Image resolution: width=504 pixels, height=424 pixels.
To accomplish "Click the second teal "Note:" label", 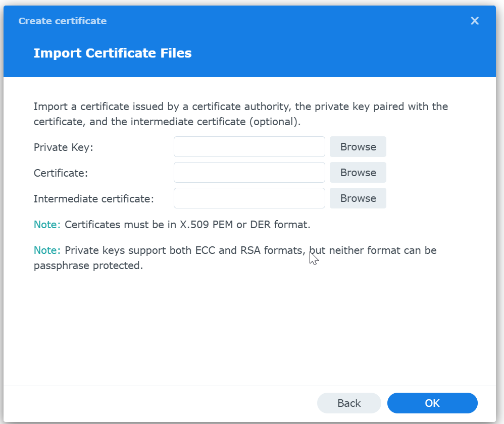I will coord(47,250).
